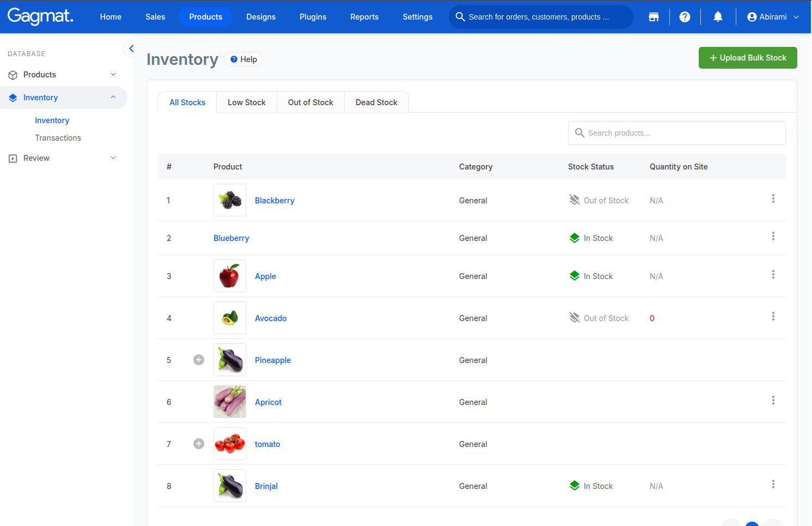
Task: Click the Review play icon in sidebar
Action: pyautogui.click(x=13, y=158)
